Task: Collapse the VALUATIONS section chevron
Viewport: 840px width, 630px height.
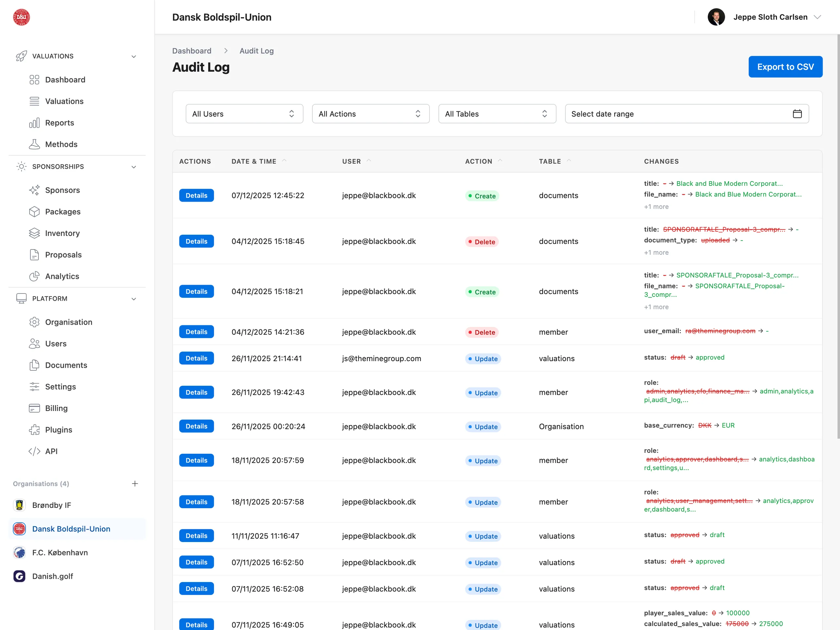Action: (x=134, y=56)
